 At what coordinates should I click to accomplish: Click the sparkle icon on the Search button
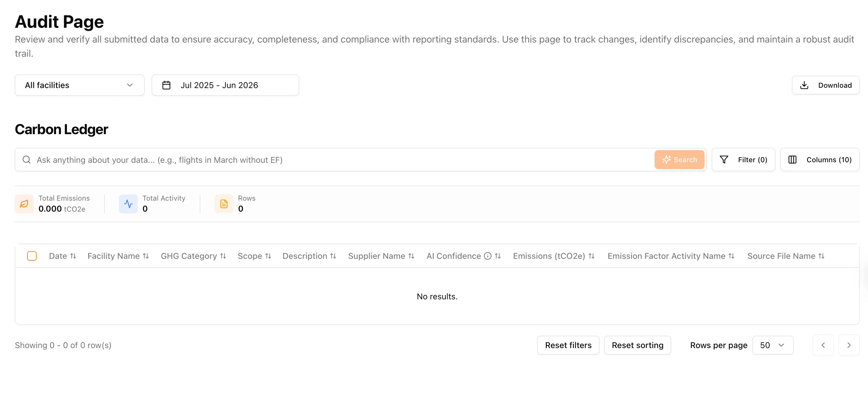(x=666, y=160)
